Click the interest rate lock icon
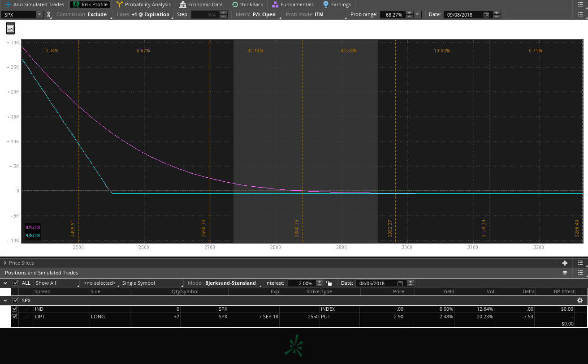Screen dimensions: 588x364 (x=329, y=283)
